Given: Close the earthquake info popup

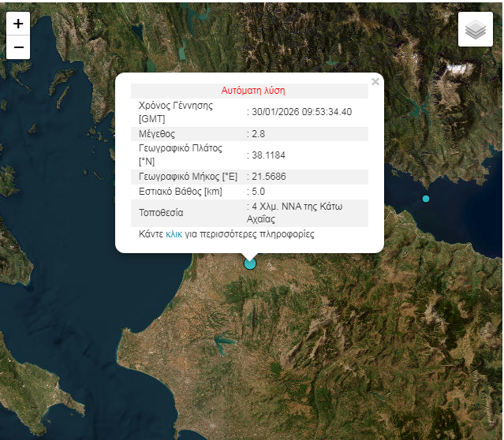Looking at the screenshot, I should pos(375,82).
